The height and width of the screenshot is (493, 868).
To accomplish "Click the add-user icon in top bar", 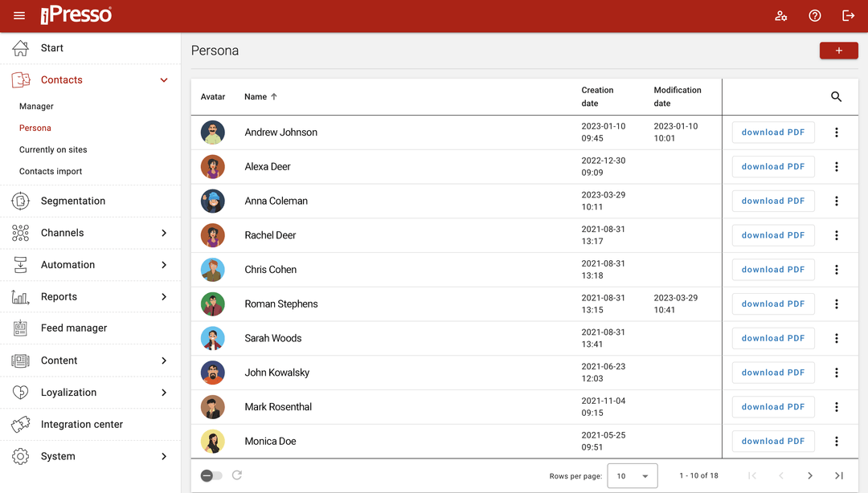I will coord(781,15).
